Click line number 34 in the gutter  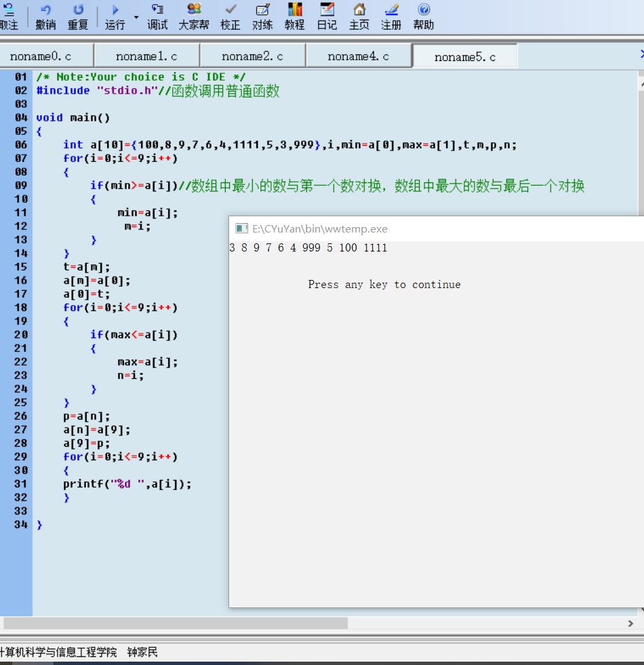(x=21, y=525)
